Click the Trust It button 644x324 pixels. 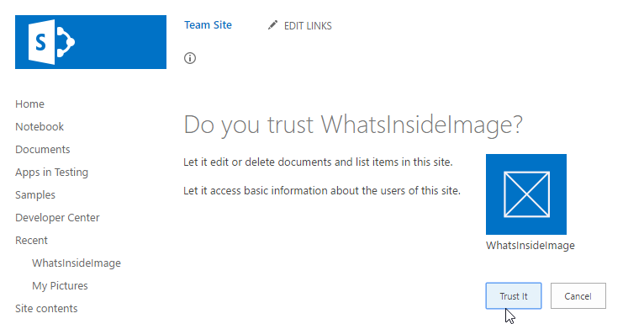[514, 295]
